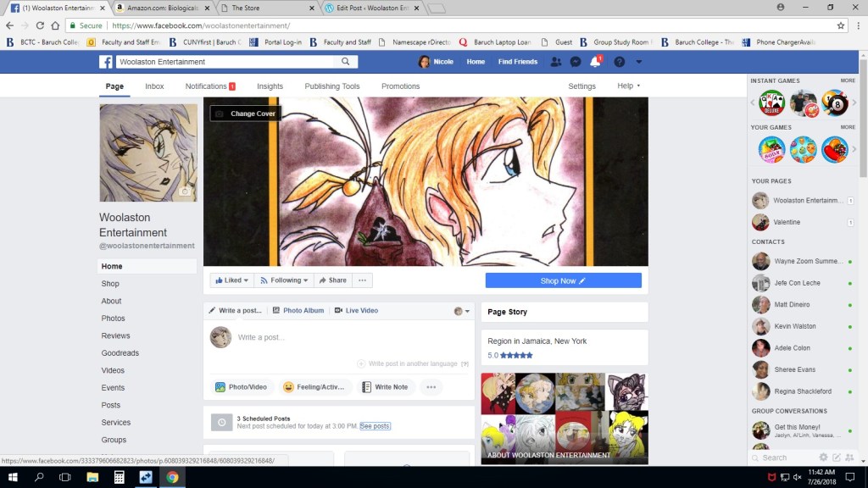The width and height of the screenshot is (868, 488).
Task: Click the Facebook logo icon
Action: (106, 62)
